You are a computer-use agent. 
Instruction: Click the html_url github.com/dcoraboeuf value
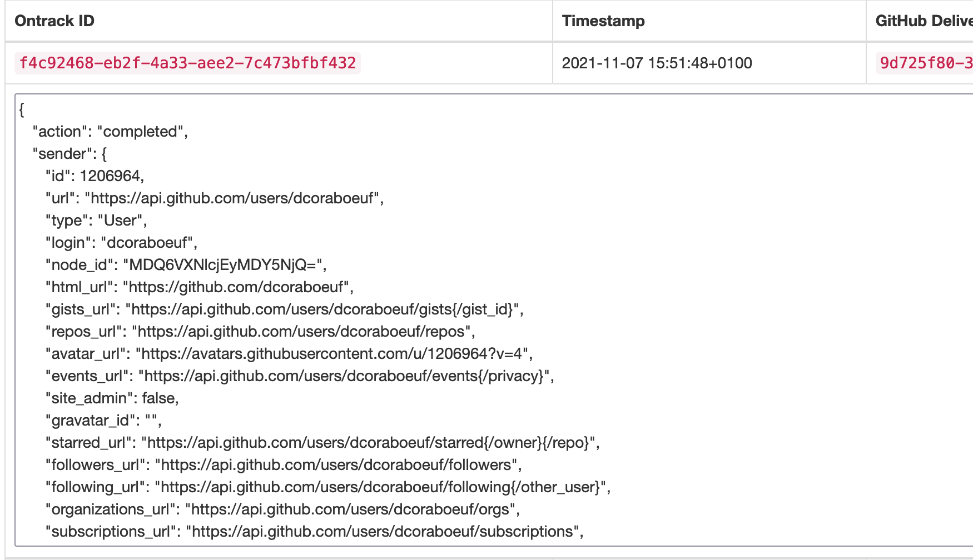click(238, 287)
